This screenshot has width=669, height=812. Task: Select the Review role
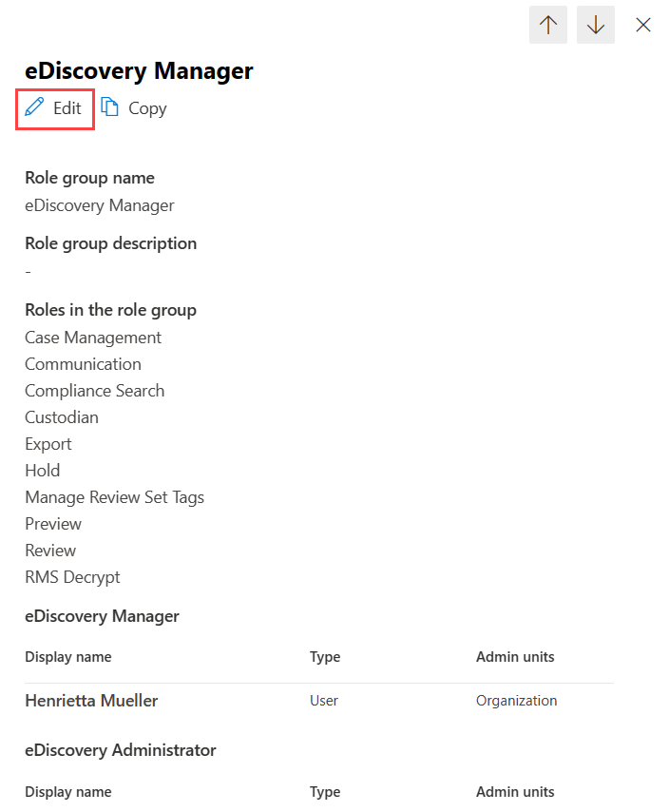pyautogui.click(x=50, y=551)
